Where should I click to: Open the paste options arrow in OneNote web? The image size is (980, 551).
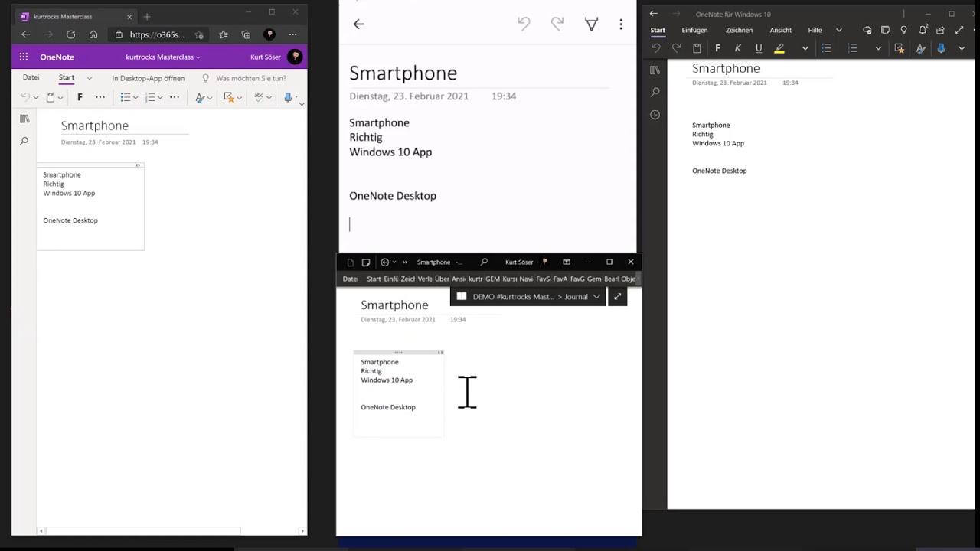point(60,98)
